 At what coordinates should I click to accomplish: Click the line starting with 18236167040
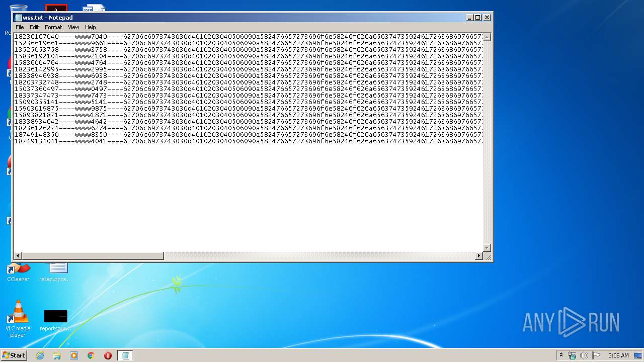(x=248, y=37)
